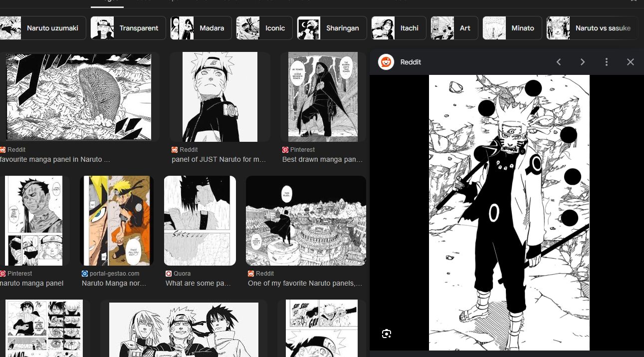Close the image preview panel

coord(631,62)
